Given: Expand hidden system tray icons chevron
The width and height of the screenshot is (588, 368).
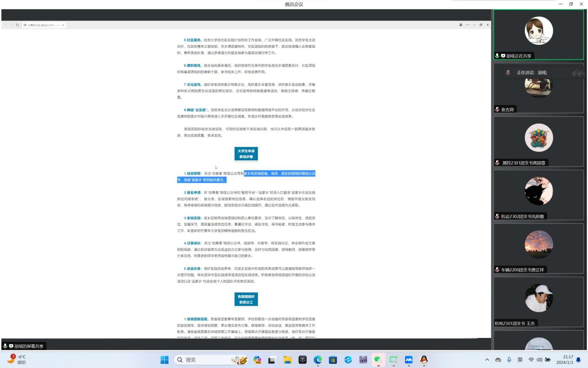Looking at the screenshot, I should [488, 359].
